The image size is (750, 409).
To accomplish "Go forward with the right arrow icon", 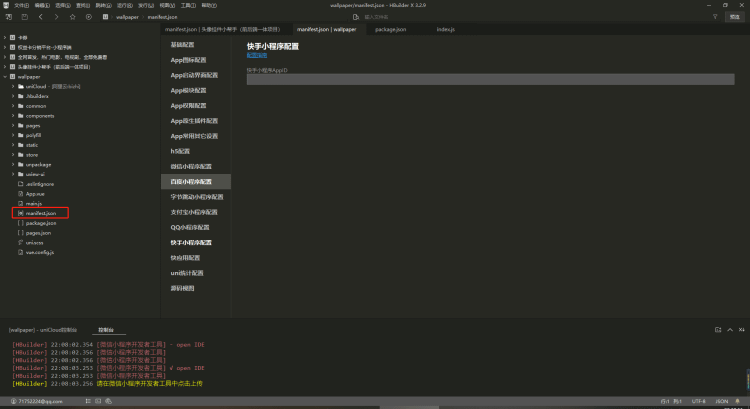I will click(x=56, y=17).
